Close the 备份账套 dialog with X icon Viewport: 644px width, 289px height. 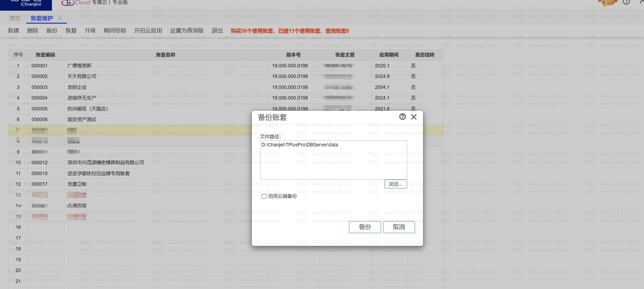414,117
